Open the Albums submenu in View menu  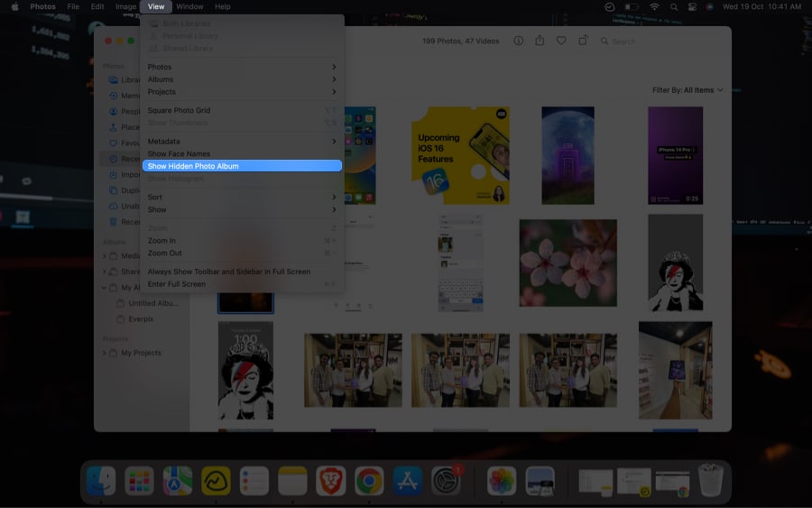point(242,79)
